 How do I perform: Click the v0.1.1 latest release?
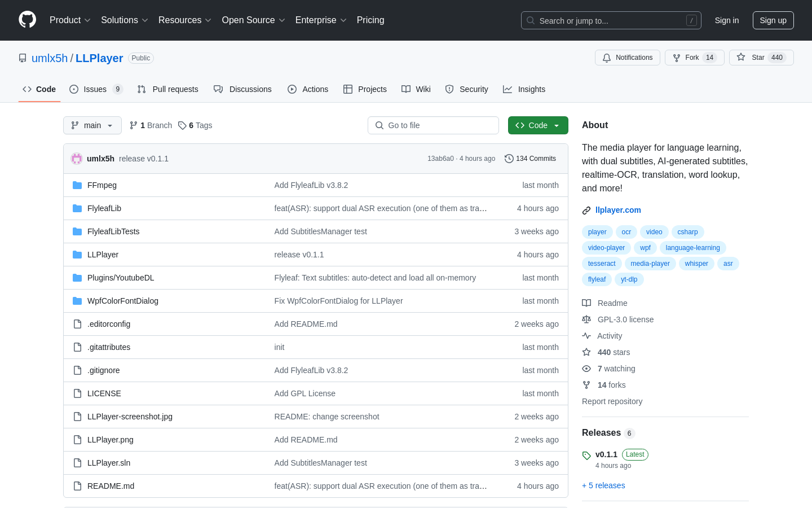606,454
